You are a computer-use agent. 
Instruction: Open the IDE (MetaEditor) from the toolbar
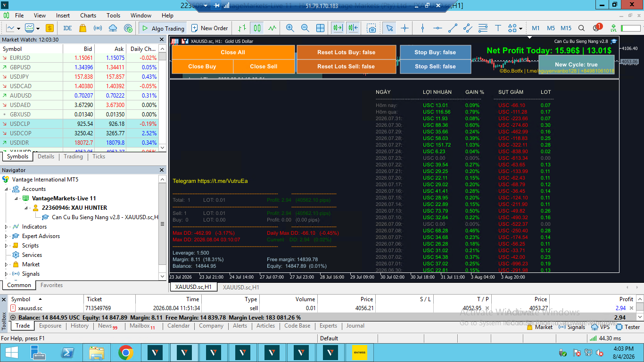(67, 28)
